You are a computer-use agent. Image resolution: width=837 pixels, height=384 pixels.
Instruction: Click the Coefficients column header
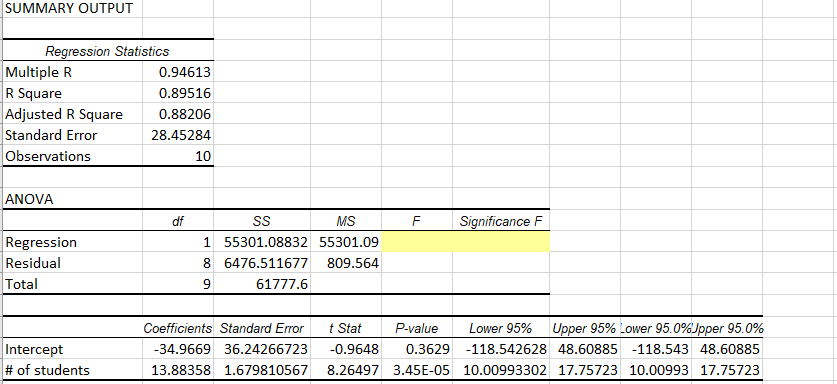pyautogui.click(x=178, y=328)
